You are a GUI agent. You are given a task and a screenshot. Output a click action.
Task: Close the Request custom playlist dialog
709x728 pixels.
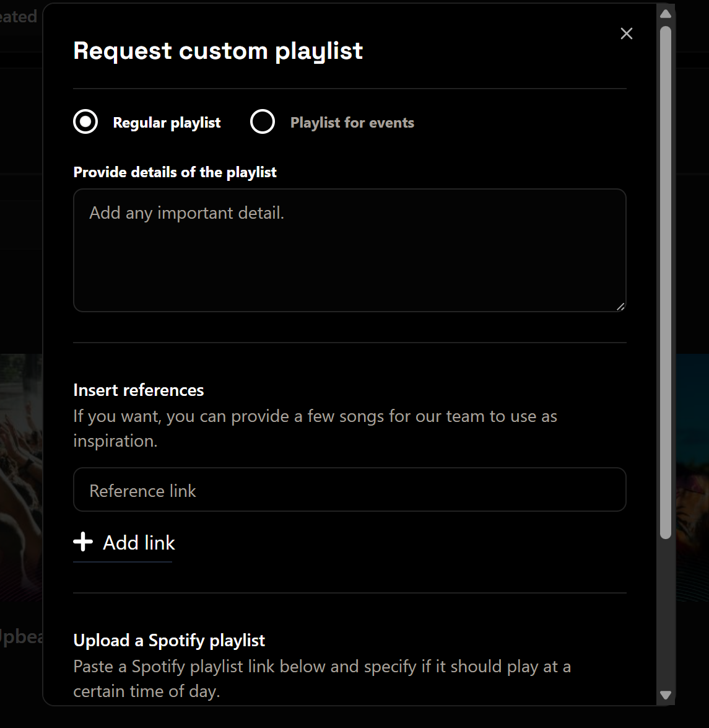pyautogui.click(x=626, y=34)
